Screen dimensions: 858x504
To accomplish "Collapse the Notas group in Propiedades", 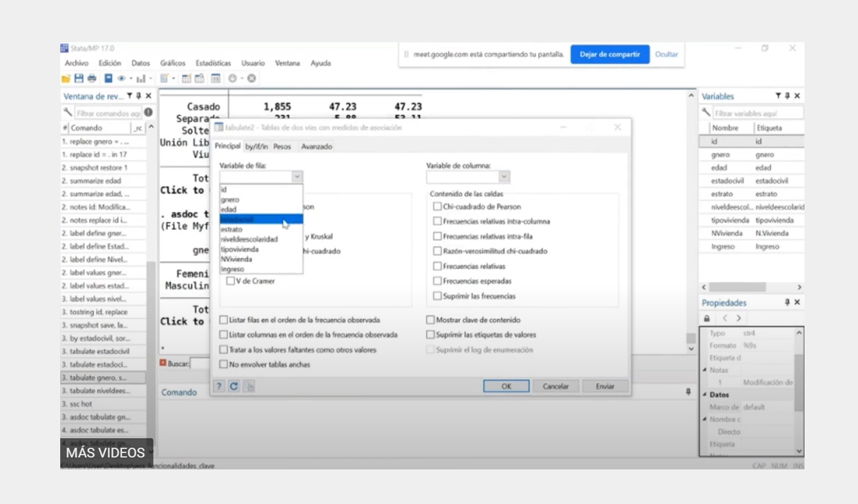I will (x=704, y=370).
